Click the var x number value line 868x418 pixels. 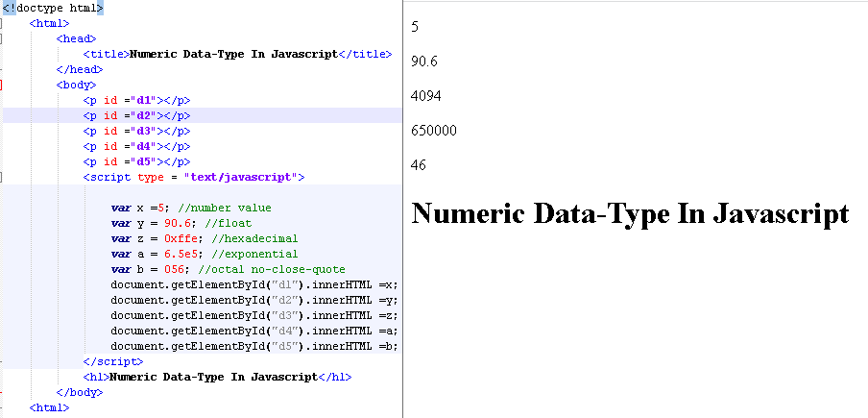click(191, 208)
